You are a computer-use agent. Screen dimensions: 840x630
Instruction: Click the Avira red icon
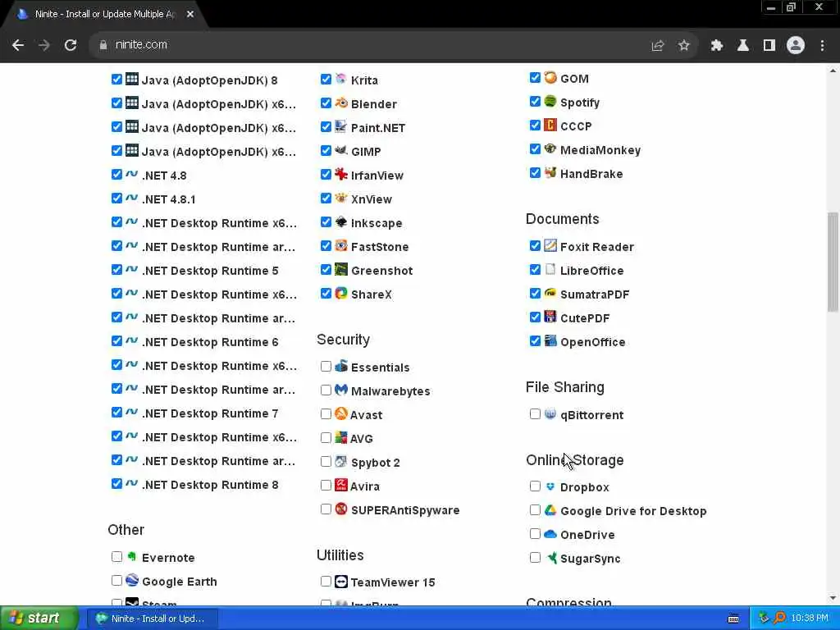click(x=340, y=485)
